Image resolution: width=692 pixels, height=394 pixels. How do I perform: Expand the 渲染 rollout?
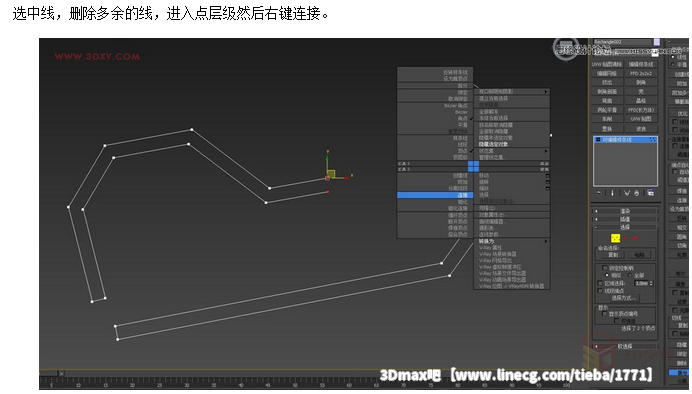[x=625, y=211]
